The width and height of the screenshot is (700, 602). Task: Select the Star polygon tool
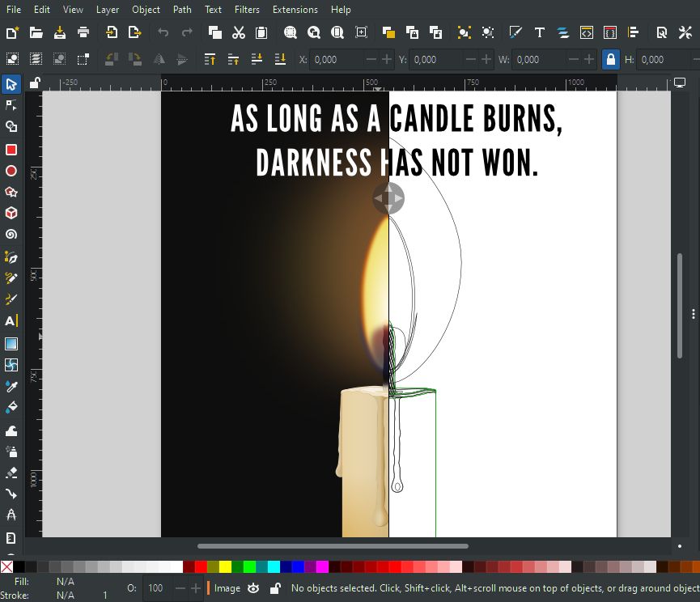[11, 193]
